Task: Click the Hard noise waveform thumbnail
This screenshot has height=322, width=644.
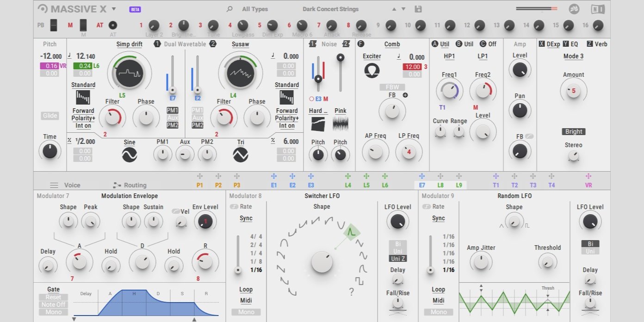Action: pyautogui.click(x=318, y=124)
